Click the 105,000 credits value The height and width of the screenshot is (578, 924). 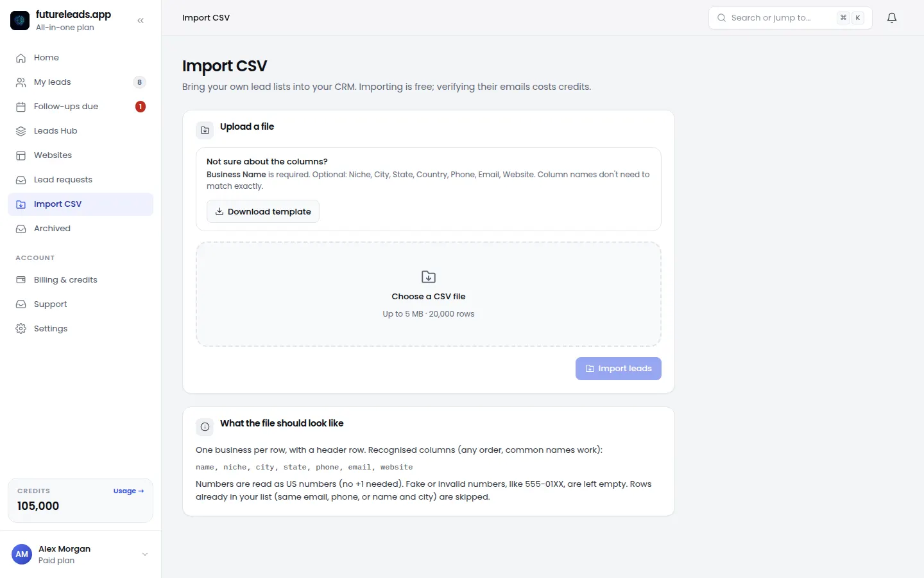pos(38,506)
